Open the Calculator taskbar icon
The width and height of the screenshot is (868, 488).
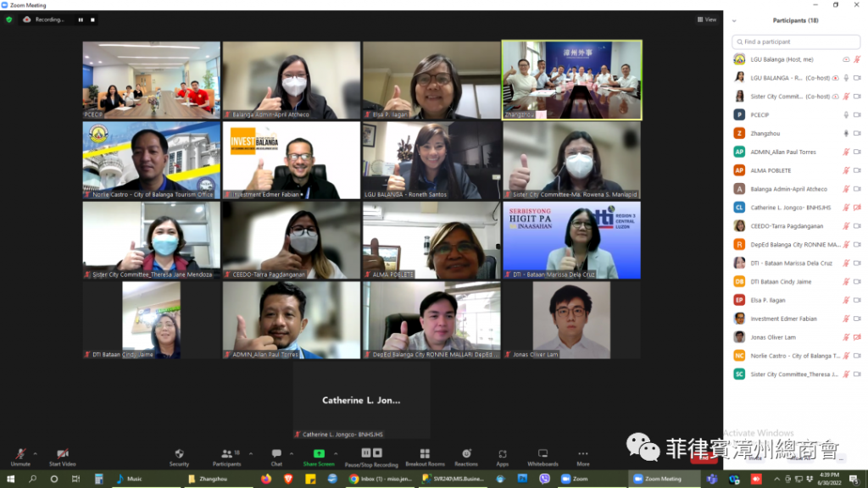pyautogui.click(x=98, y=480)
